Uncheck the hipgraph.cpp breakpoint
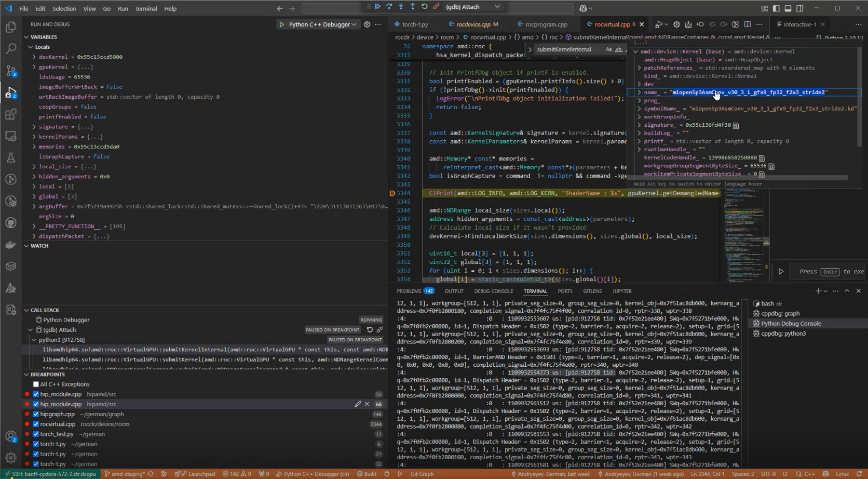 [36, 414]
